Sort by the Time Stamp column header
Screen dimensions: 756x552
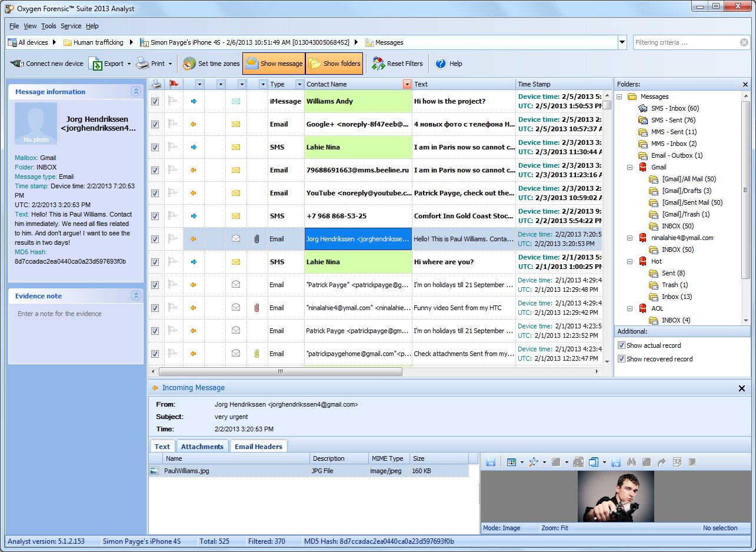click(559, 84)
